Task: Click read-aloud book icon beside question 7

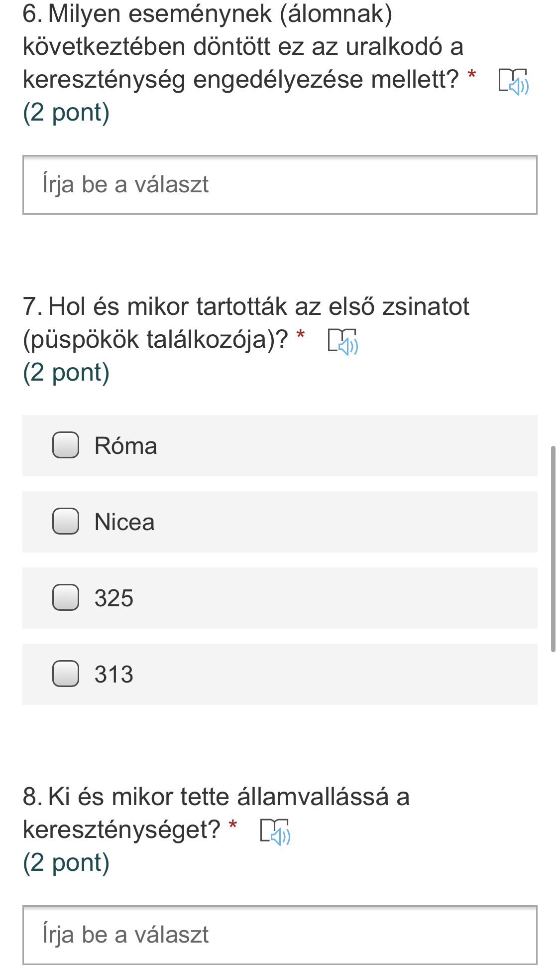Action: tap(343, 342)
